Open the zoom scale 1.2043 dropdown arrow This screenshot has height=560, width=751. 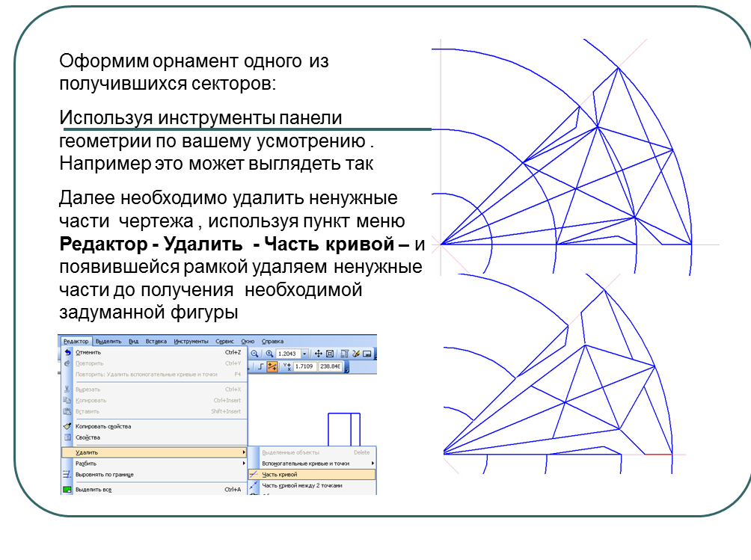(304, 354)
